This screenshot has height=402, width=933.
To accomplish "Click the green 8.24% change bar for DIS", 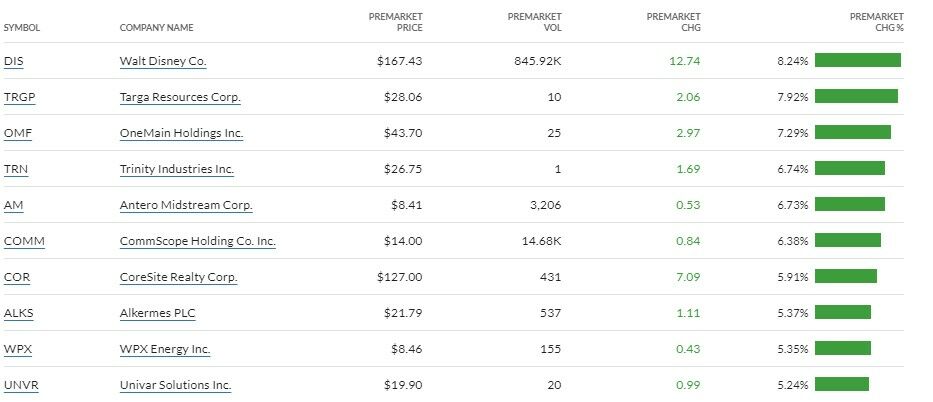I will click(x=857, y=60).
